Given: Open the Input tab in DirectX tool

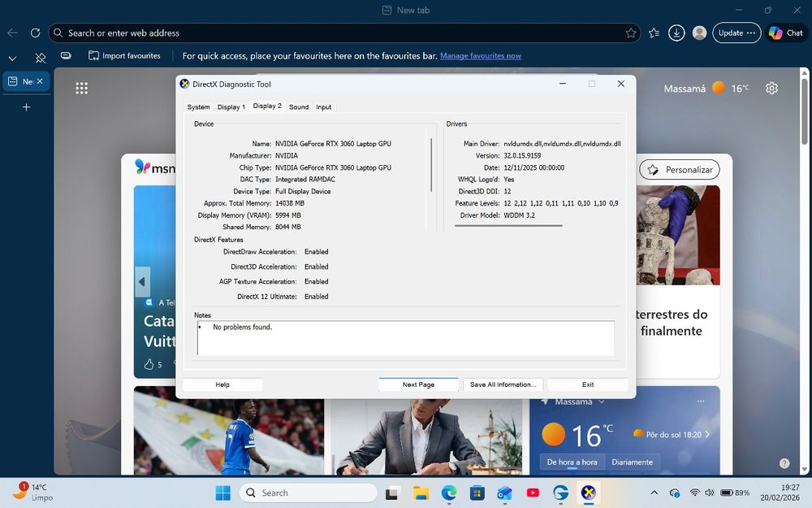Looking at the screenshot, I should (x=324, y=106).
